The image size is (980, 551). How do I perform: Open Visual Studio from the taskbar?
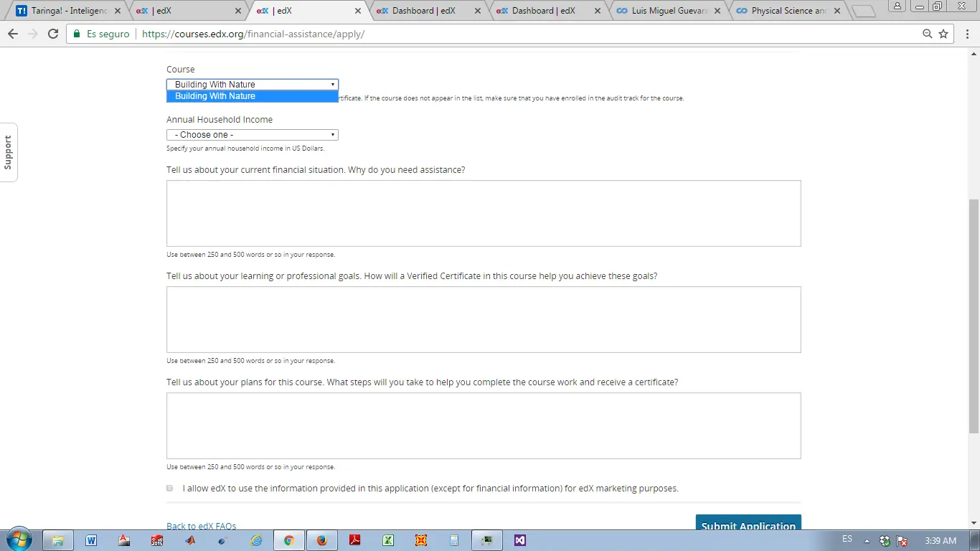click(x=520, y=540)
